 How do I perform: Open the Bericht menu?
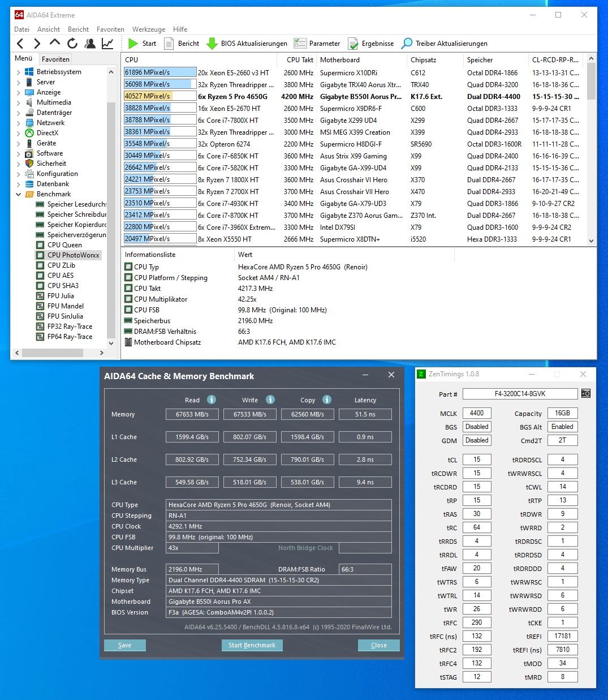pos(78,29)
